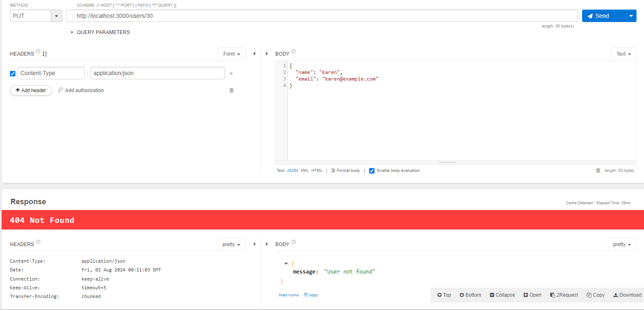Screen dimensions: 644x310
Task: Open the Send button options arrow
Action: (631, 16)
